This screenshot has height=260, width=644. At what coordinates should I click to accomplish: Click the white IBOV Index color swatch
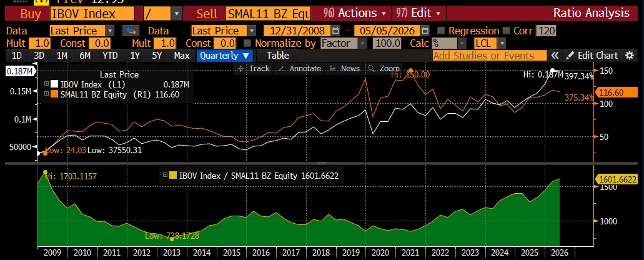click(x=54, y=84)
